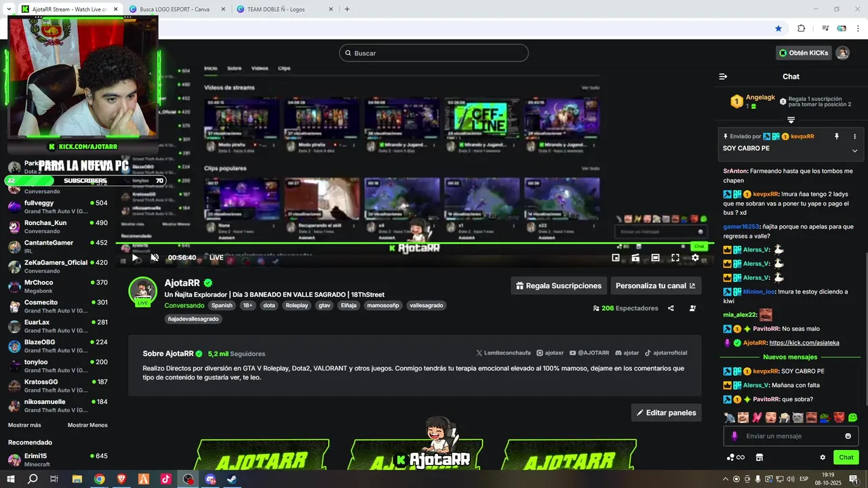Share the AjotaRR channel
The height and width of the screenshot is (488, 868).
coord(671,308)
